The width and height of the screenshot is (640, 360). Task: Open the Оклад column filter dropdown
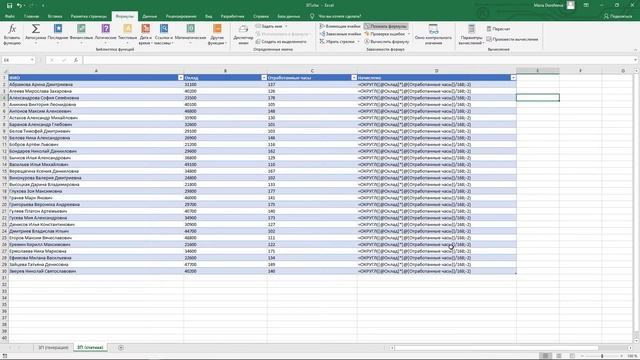coord(264,78)
